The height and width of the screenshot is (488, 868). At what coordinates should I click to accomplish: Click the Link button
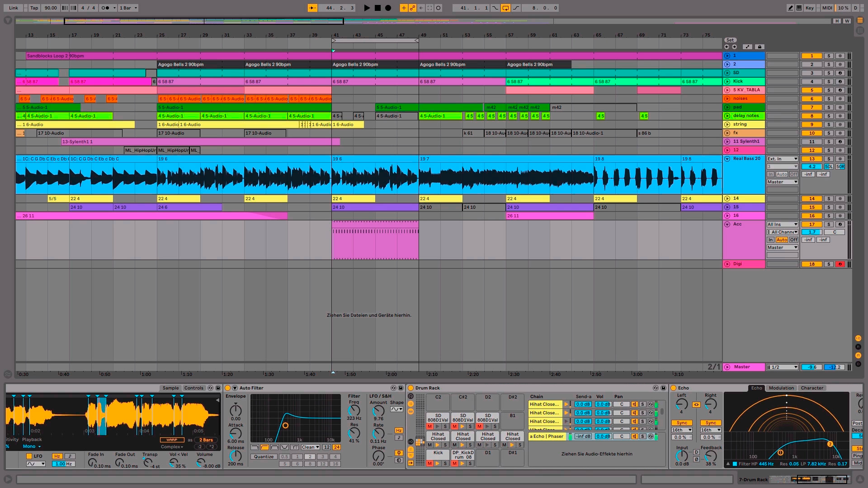(14, 8)
